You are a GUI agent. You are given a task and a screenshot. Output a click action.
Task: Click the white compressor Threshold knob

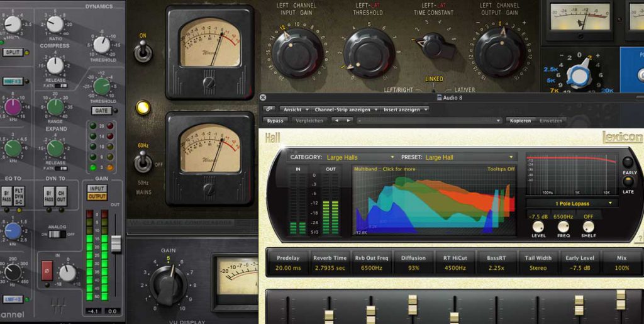(x=101, y=45)
